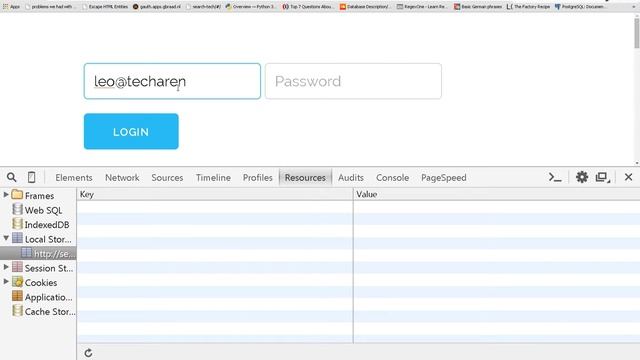
Task: Click the email input field
Action: coord(172,81)
